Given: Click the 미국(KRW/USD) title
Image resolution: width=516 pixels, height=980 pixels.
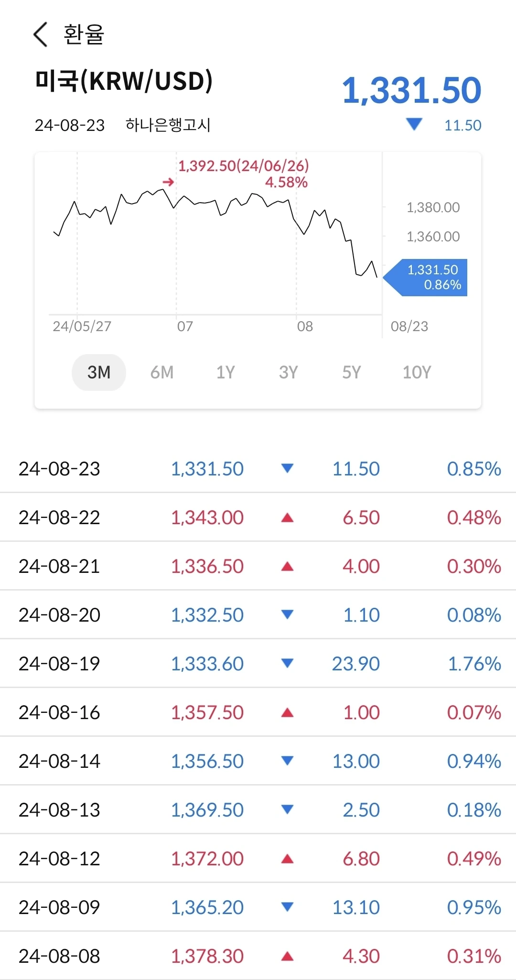Looking at the screenshot, I should tap(124, 81).
